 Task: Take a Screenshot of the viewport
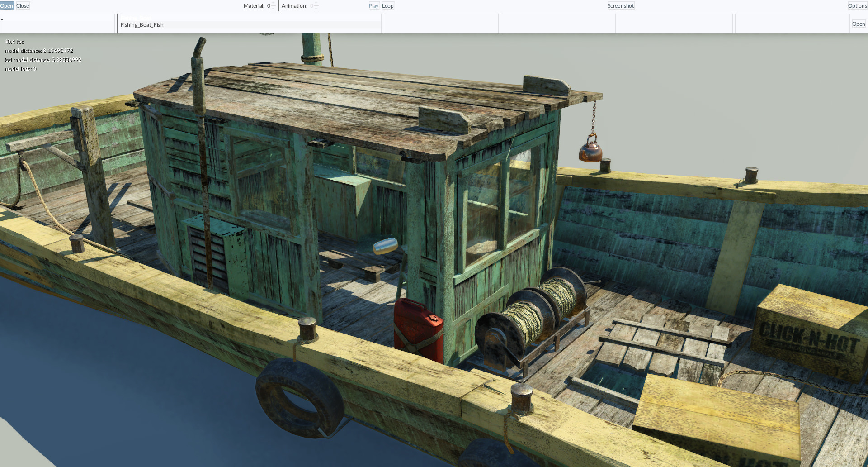[x=621, y=6]
